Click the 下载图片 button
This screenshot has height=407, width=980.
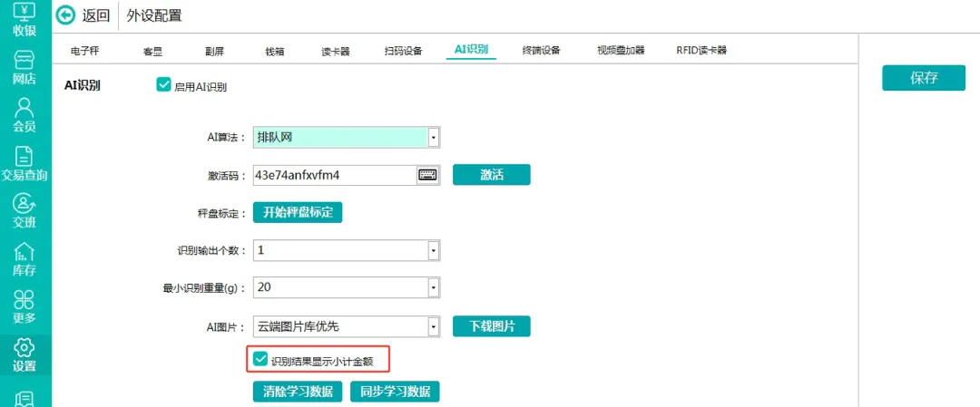point(491,325)
